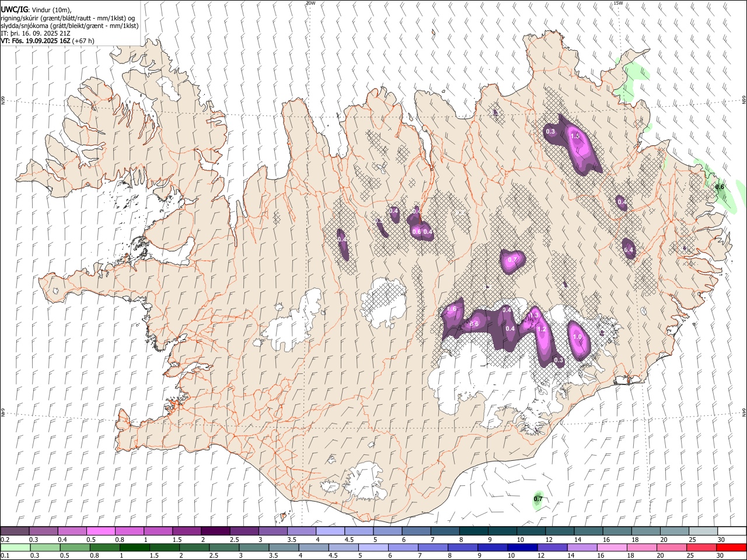This screenshot has height=560, width=747.
Task: Click the 1.5 value on the northeast snow patch
Action: (x=575, y=135)
